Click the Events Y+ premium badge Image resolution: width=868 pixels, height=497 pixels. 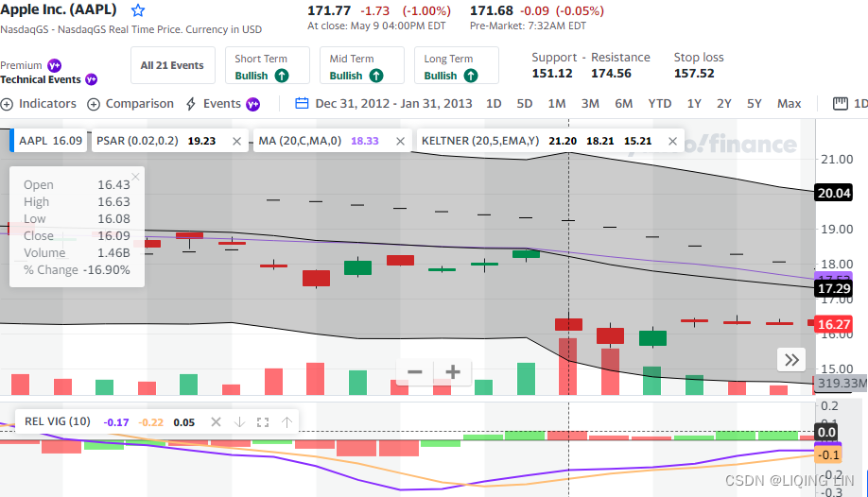(x=253, y=104)
